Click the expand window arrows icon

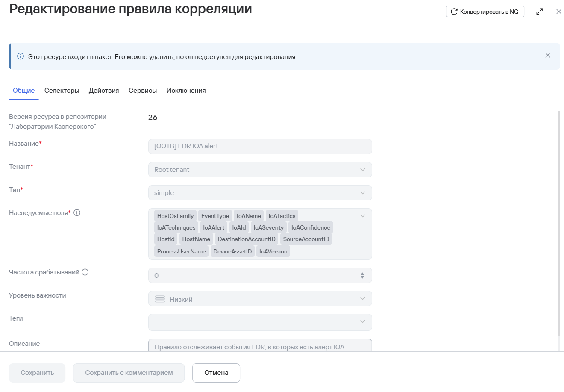pyautogui.click(x=540, y=12)
